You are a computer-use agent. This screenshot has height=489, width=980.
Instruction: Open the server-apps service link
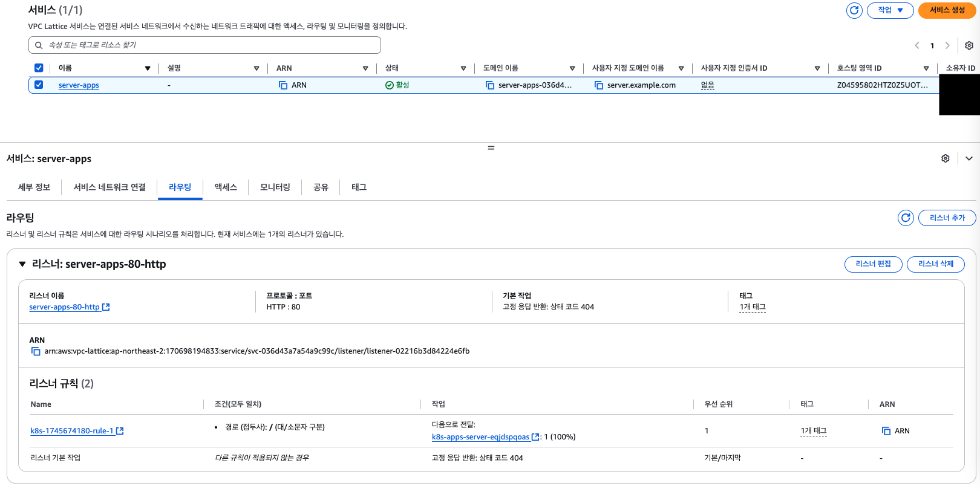79,85
